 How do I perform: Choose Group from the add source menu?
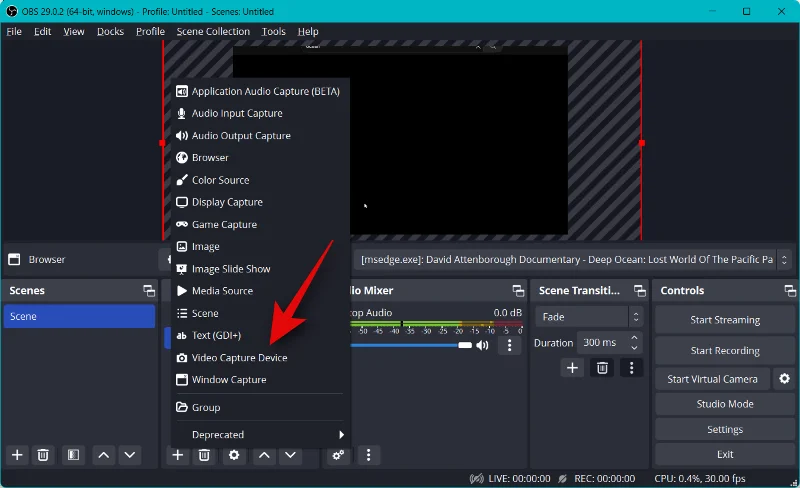(260, 407)
